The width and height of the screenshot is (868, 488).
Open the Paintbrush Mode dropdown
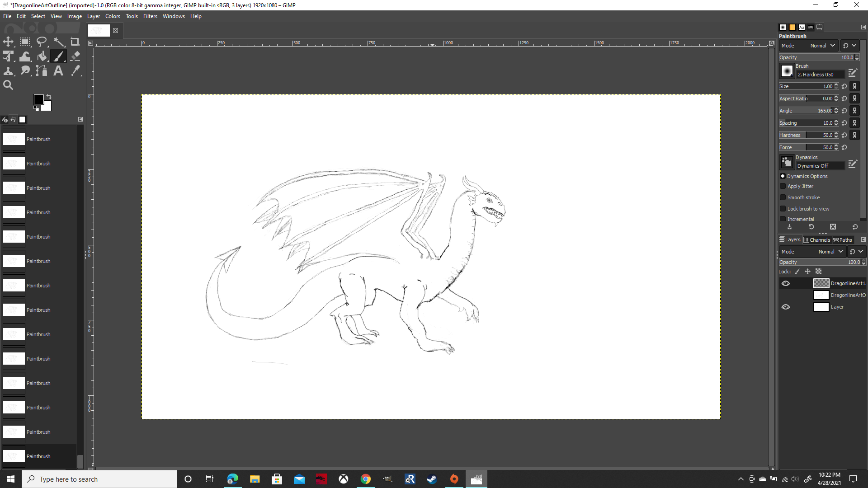822,46
